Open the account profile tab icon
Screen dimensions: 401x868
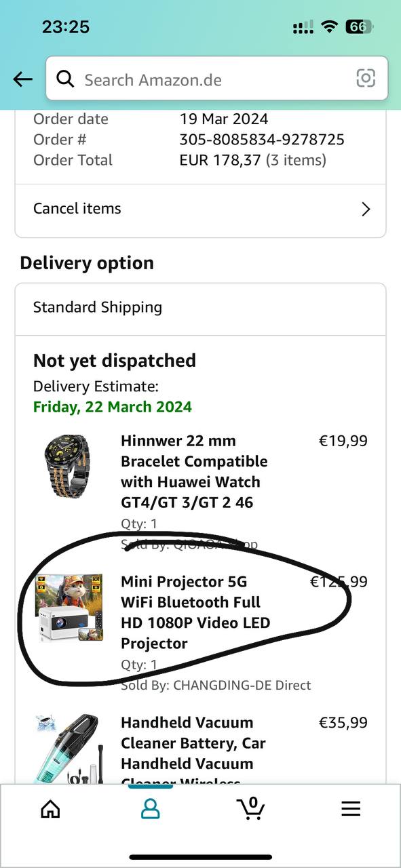pos(150,808)
